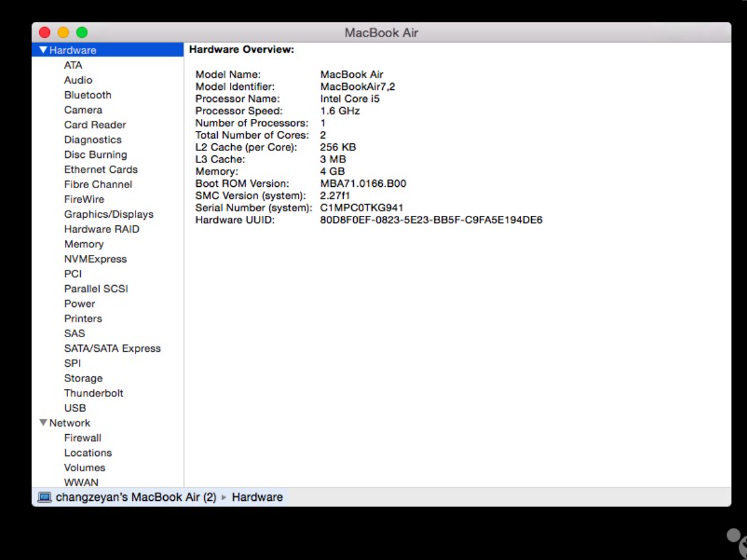Click the SMC version value 2.27f1
747x560 pixels.
335,196
